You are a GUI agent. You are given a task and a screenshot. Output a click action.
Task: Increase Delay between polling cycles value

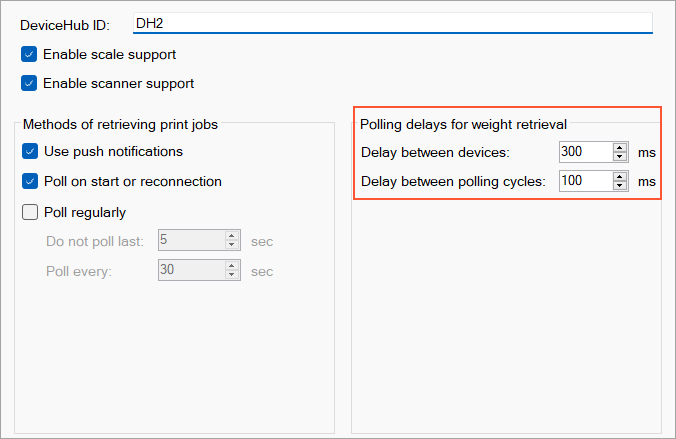click(x=620, y=176)
